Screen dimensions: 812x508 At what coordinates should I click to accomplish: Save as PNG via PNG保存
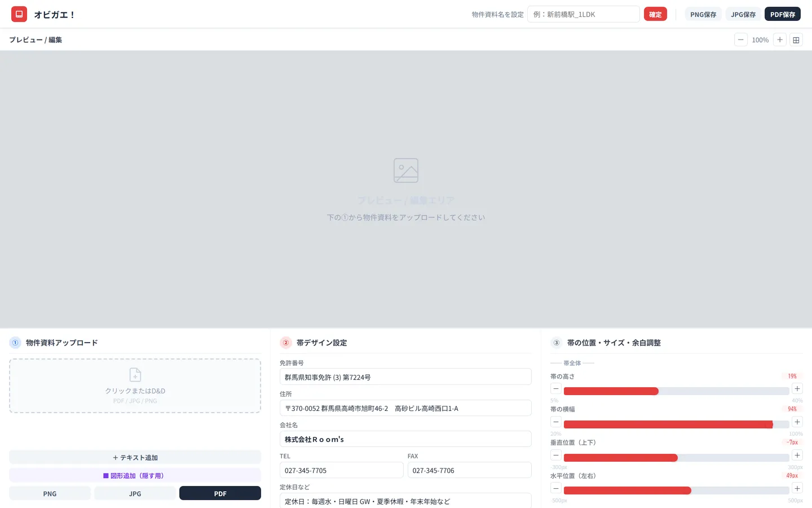coord(703,14)
